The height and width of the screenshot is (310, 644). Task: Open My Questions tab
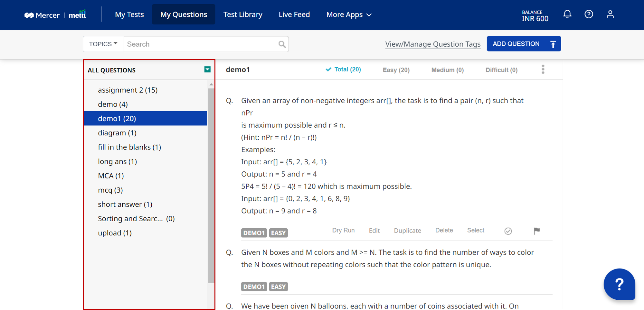pos(184,14)
